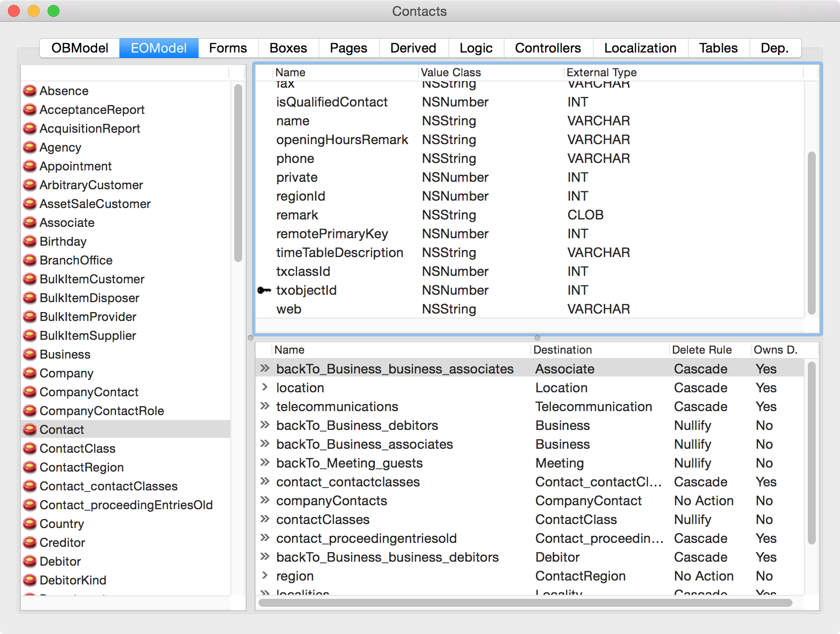Click the Debitor entity icon
840x634 pixels.
[30, 561]
